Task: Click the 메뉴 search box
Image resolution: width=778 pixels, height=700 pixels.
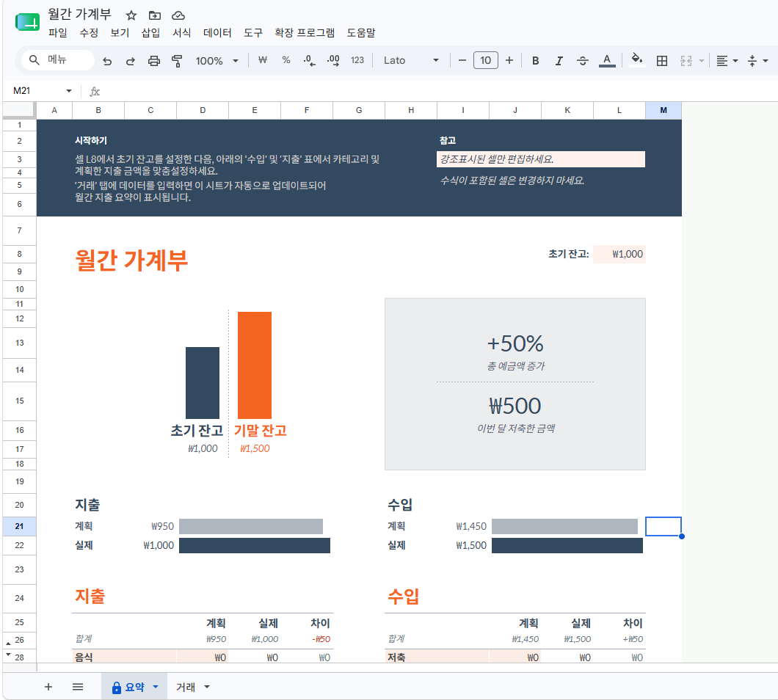Action: coord(58,60)
